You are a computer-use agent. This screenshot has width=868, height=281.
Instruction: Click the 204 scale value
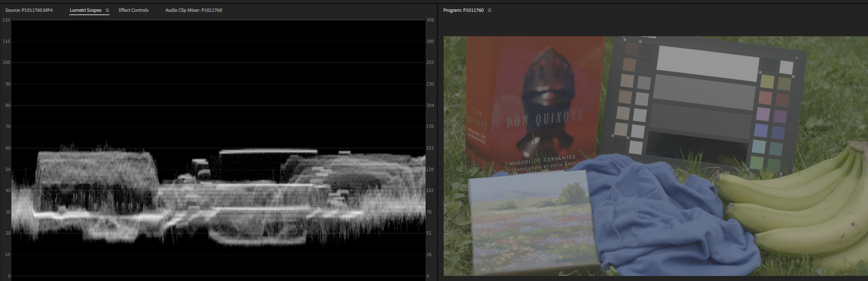pos(430,105)
